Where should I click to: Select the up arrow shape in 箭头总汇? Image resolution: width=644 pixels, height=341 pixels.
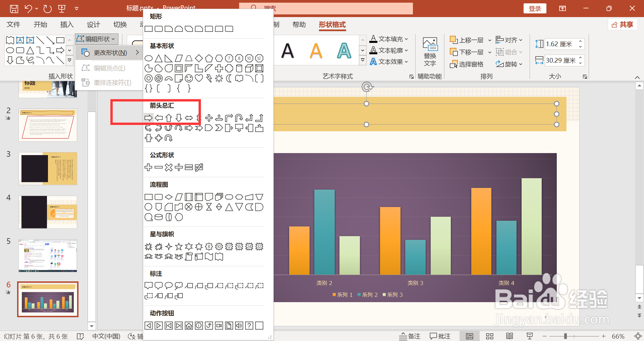pyautogui.click(x=169, y=118)
